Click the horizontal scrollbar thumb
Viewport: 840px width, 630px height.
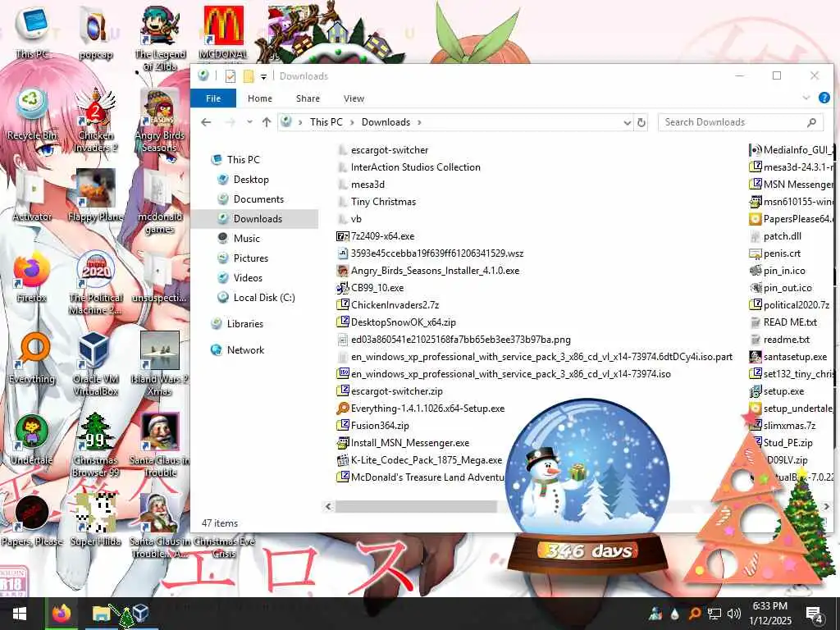point(416,506)
